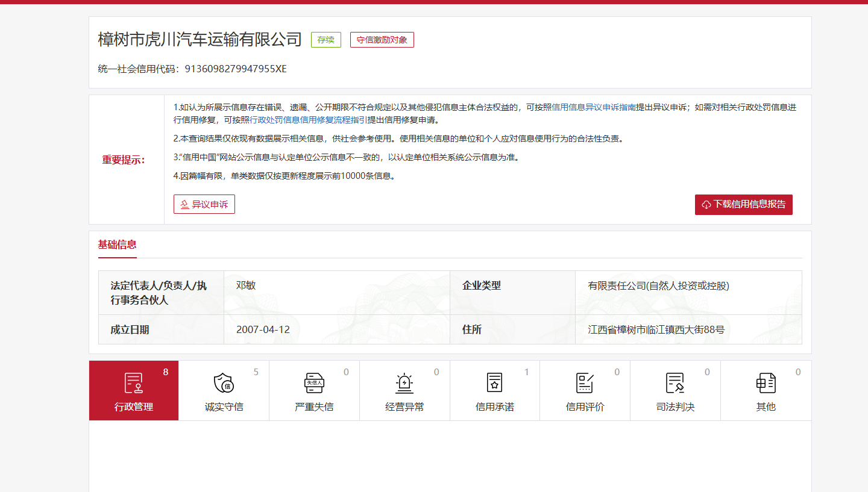Click the 其他 documents icon
This screenshot has height=492, width=868.
click(766, 383)
